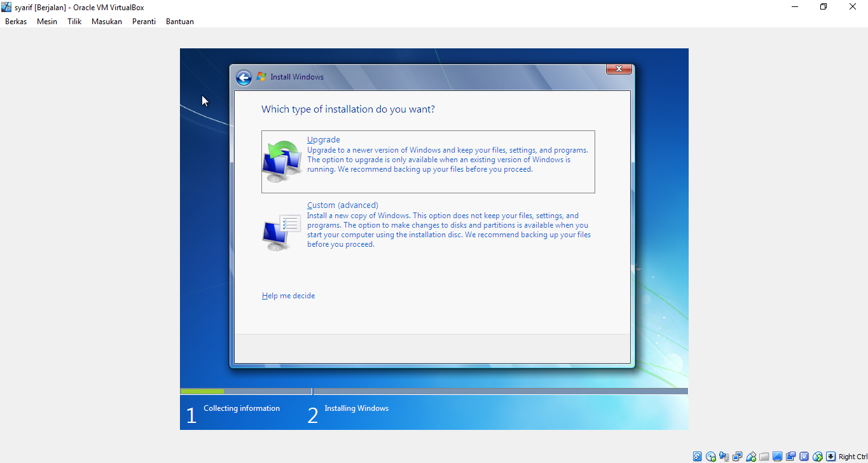
Task: Click the keyboard capture arrow icon
Action: coord(830,457)
